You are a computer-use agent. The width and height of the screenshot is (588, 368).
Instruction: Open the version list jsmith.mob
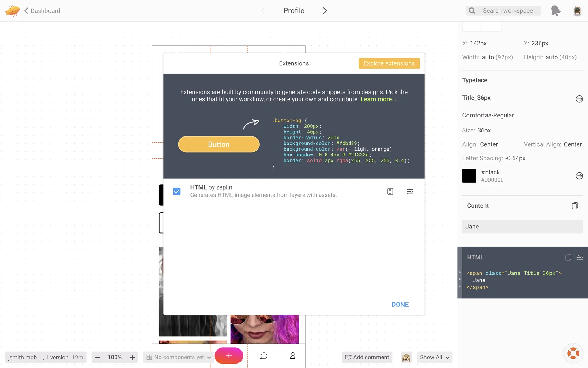[45, 357]
